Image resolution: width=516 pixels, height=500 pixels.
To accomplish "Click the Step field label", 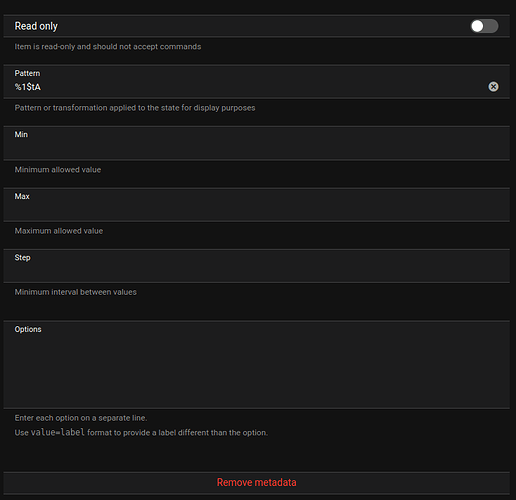I will [x=22, y=258].
